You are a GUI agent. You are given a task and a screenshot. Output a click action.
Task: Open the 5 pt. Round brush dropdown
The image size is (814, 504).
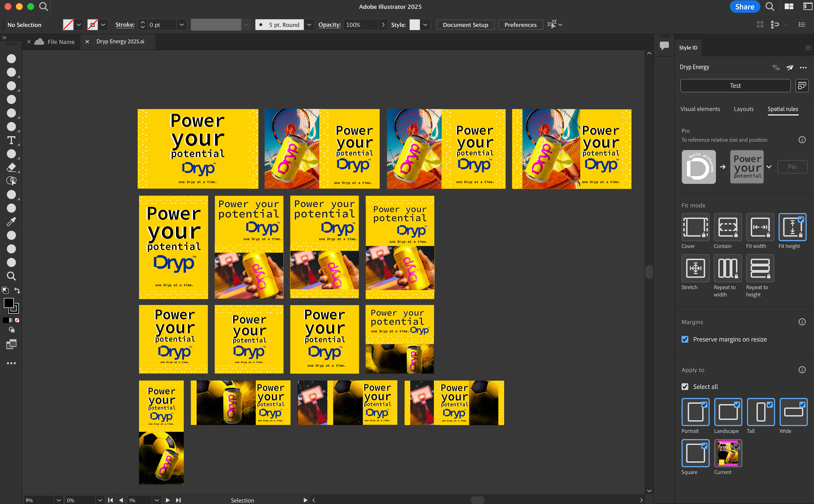point(309,24)
